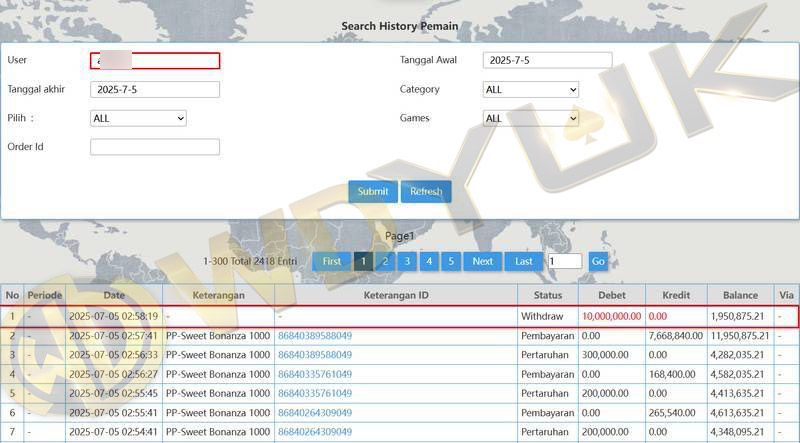
Task: Click the Tanggal Awal date field
Action: pyautogui.click(x=547, y=60)
